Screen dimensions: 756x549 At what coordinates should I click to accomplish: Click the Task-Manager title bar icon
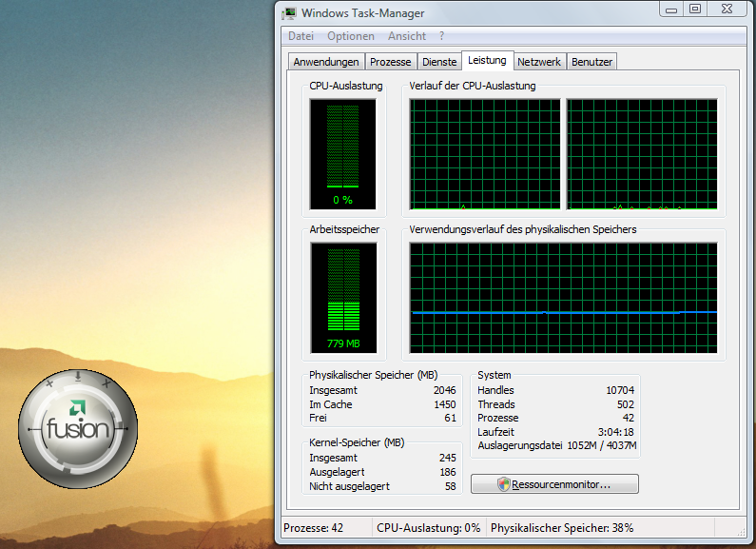tap(289, 13)
